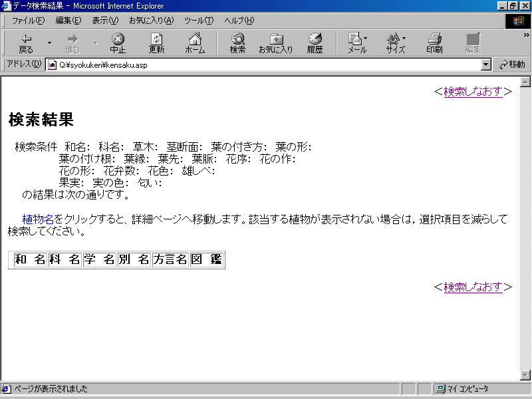Open the ヘルプ(H) menu
The height and width of the screenshot is (399, 532).
(x=239, y=21)
